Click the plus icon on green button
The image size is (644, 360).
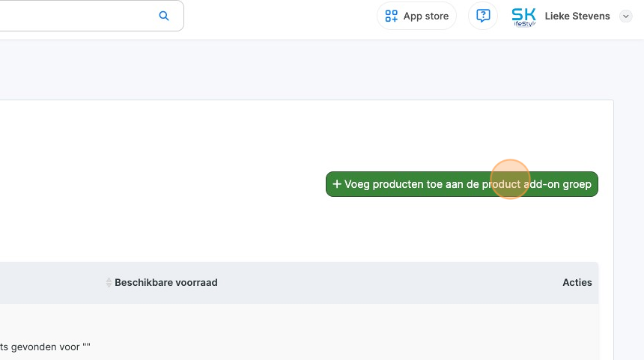click(x=337, y=184)
